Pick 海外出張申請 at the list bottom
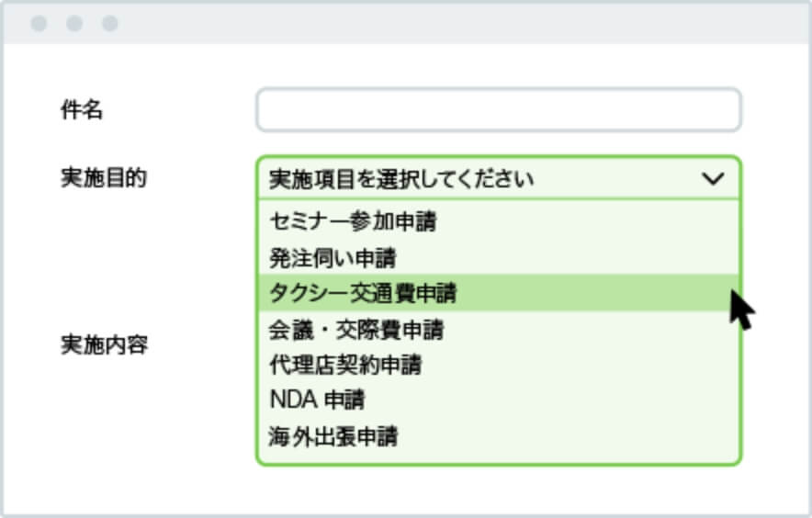Viewport: 812px width, 518px height. point(498,436)
